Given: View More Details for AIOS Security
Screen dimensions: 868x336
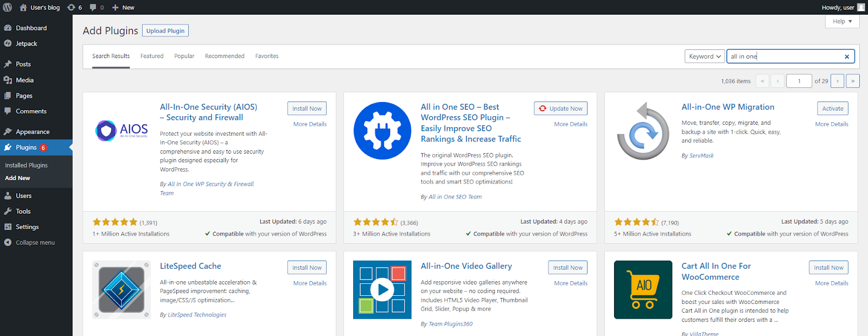Looking at the screenshot, I should 310,124.
